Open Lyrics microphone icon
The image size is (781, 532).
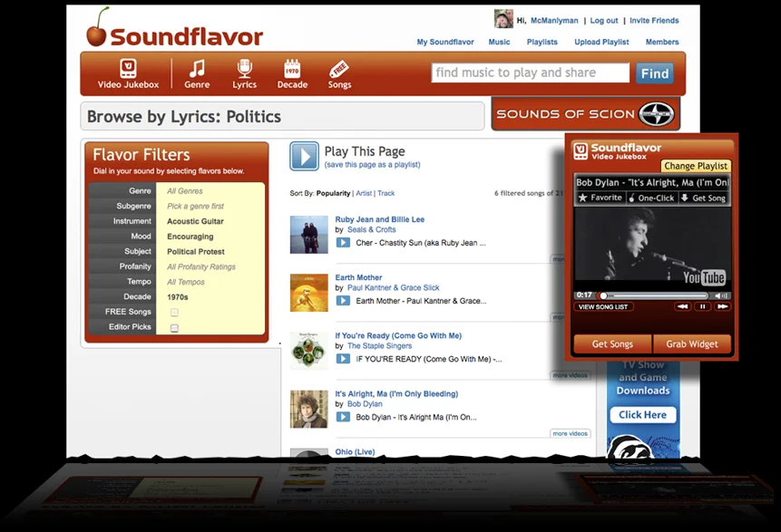pyautogui.click(x=244, y=68)
